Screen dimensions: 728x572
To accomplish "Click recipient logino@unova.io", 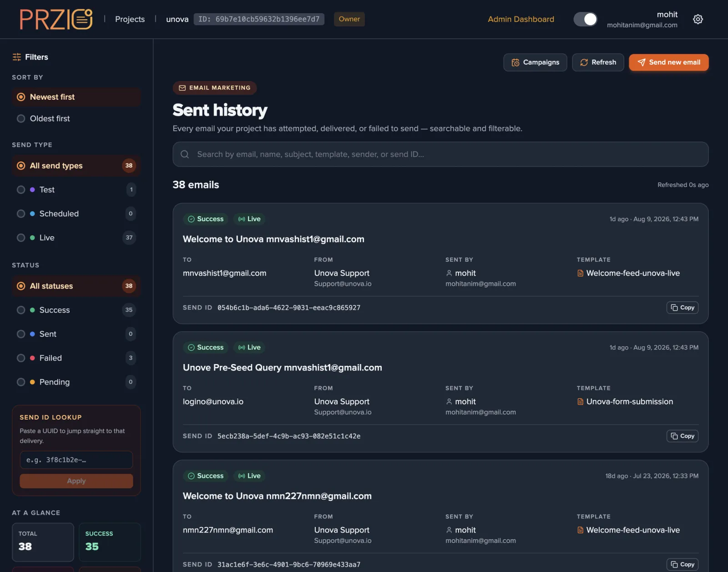I will tap(213, 401).
